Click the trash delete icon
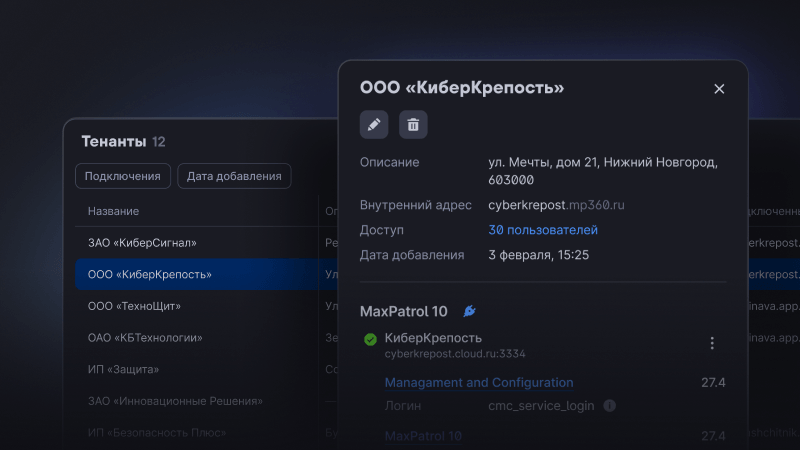 413,125
